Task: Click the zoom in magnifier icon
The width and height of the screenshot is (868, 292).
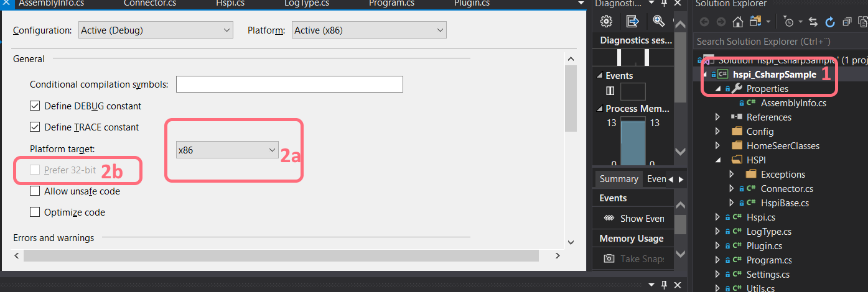Action: pyautogui.click(x=659, y=22)
